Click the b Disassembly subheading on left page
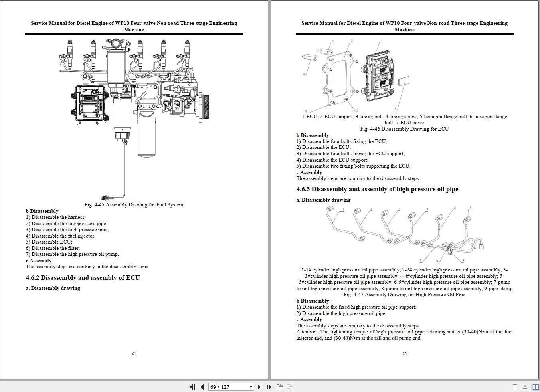Screen dimensions: 540x392 point(42,211)
